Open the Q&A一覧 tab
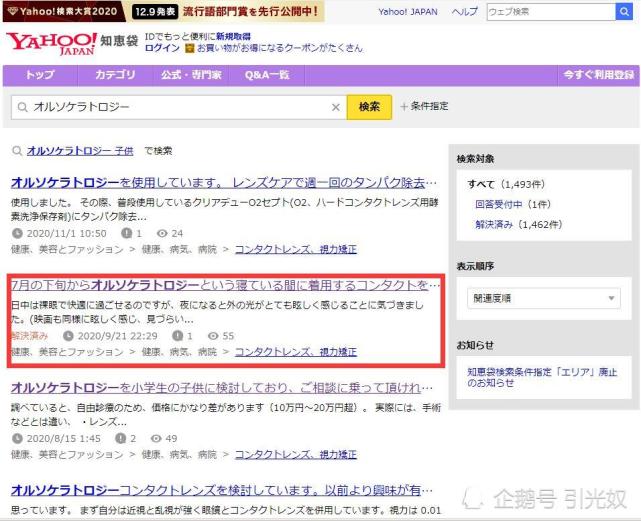Image resolution: width=641 pixels, height=521 pixels. 267,75
